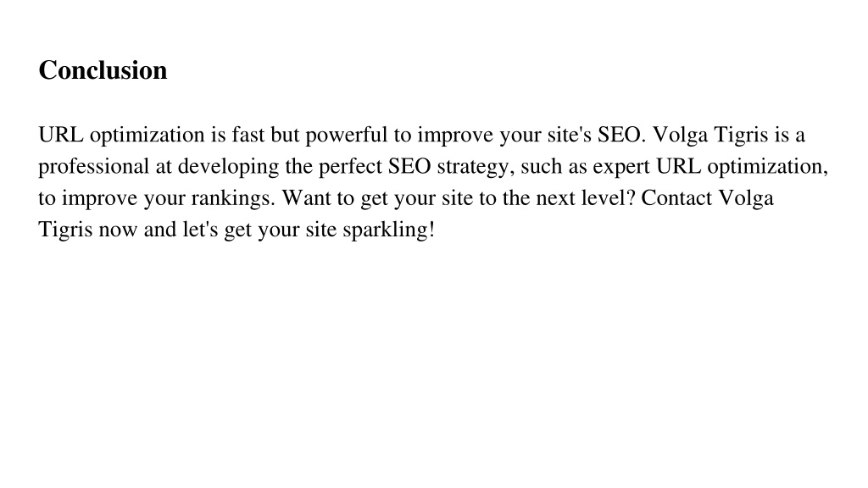This screenshot has width=868, height=488.
Task: Click the word 'powerful'
Action: (346, 136)
